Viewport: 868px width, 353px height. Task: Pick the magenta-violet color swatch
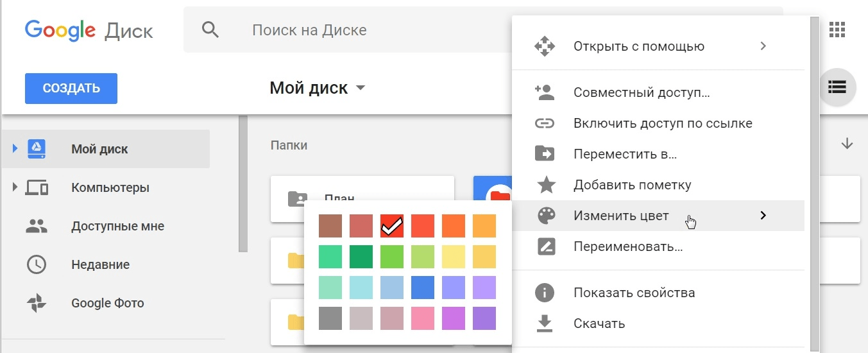tap(454, 318)
